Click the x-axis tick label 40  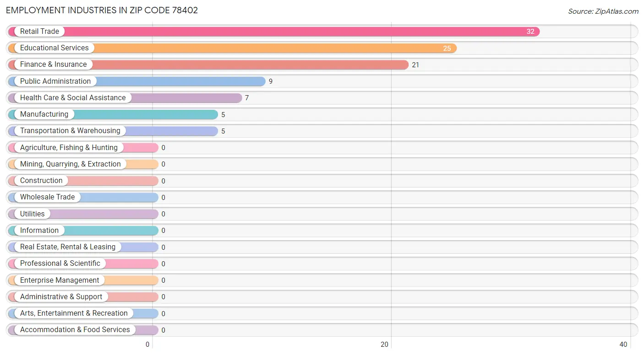tap(623, 344)
